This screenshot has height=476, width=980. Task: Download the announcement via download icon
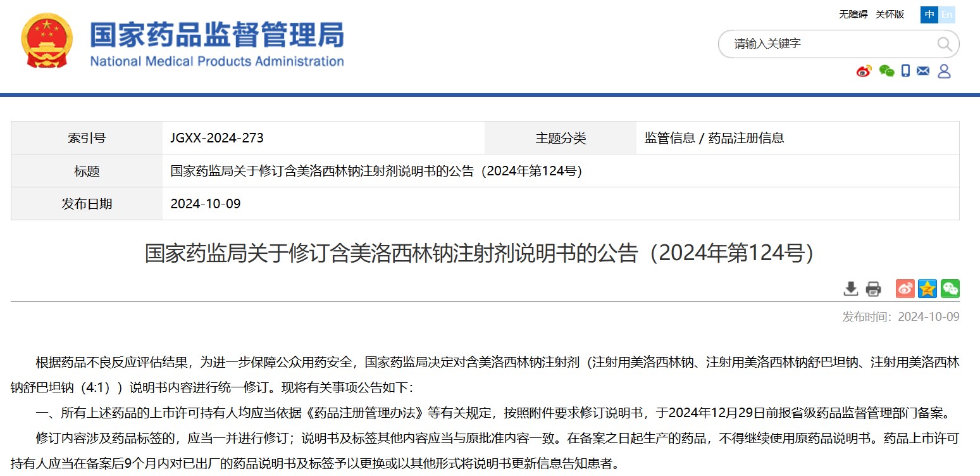click(851, 289)
